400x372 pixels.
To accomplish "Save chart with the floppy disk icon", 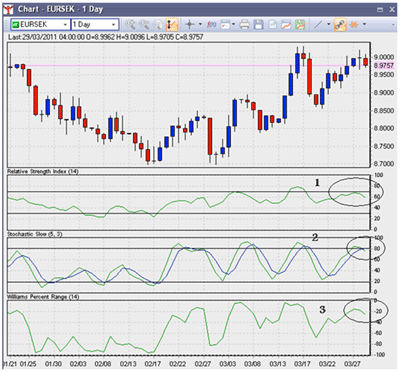I will point(259,25).
